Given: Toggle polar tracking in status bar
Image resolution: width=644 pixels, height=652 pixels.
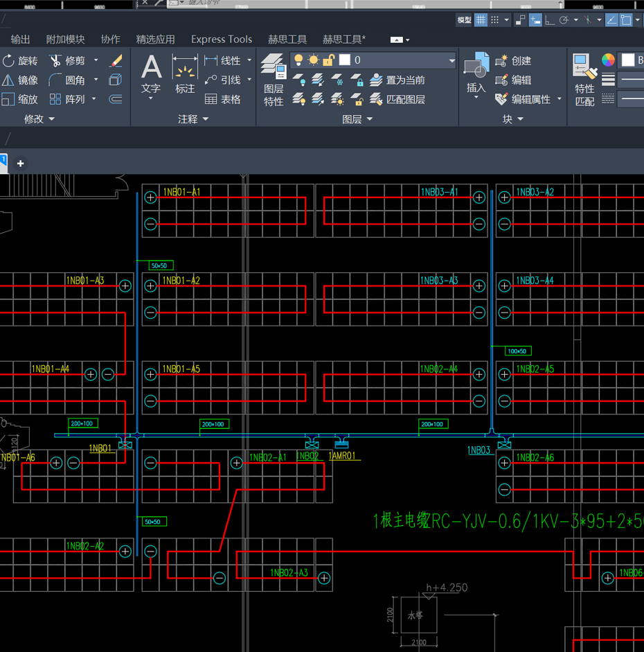Looking at the screenshot, I should 564,20.
